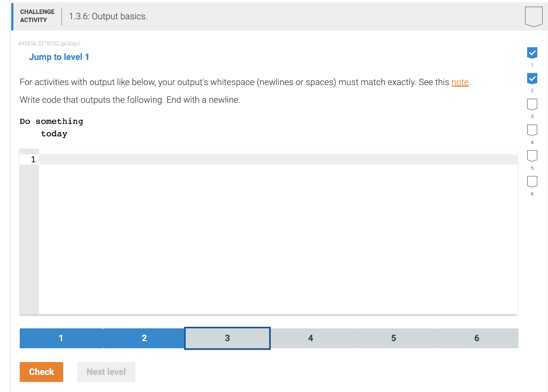Open the whitespace matching 'note' link
The image size is (548, 392).
click(x=460, y=82)
